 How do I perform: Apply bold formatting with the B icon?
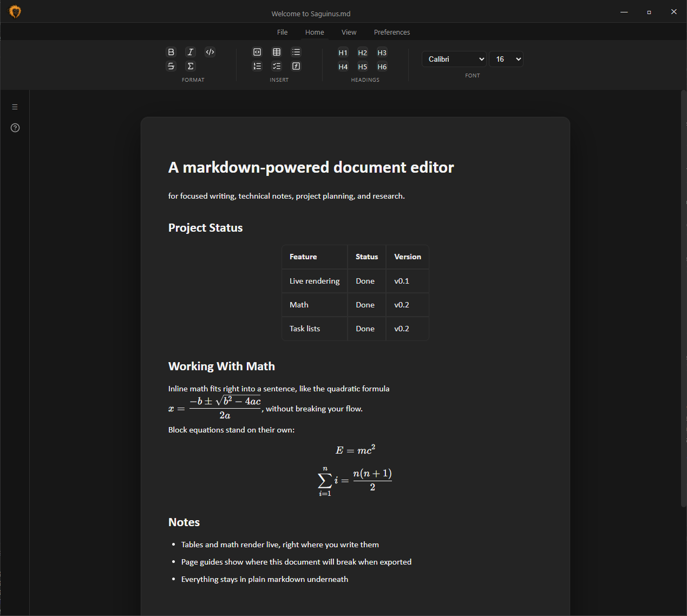[171, 52]
